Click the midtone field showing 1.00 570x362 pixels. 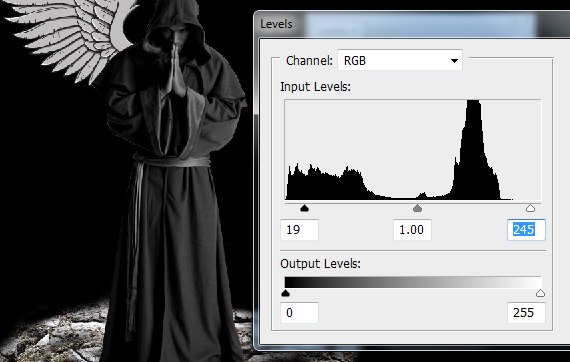[x=412, y=230]
